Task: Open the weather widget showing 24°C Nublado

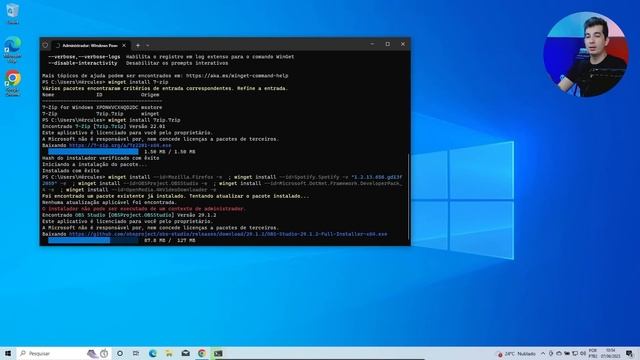Action: pyautogui.click(x=516, y=354)
